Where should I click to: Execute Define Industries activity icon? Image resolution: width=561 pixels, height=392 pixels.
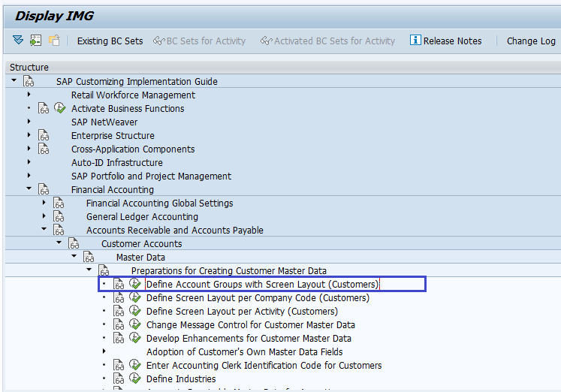coord(135,378)
